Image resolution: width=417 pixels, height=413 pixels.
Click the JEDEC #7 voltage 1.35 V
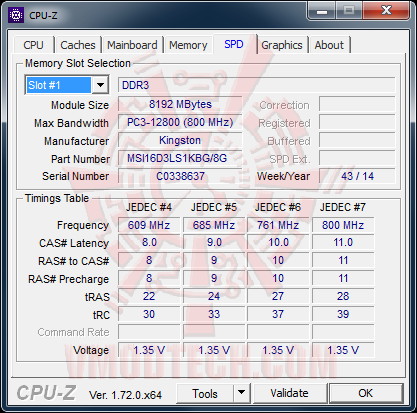click(343, 350)
